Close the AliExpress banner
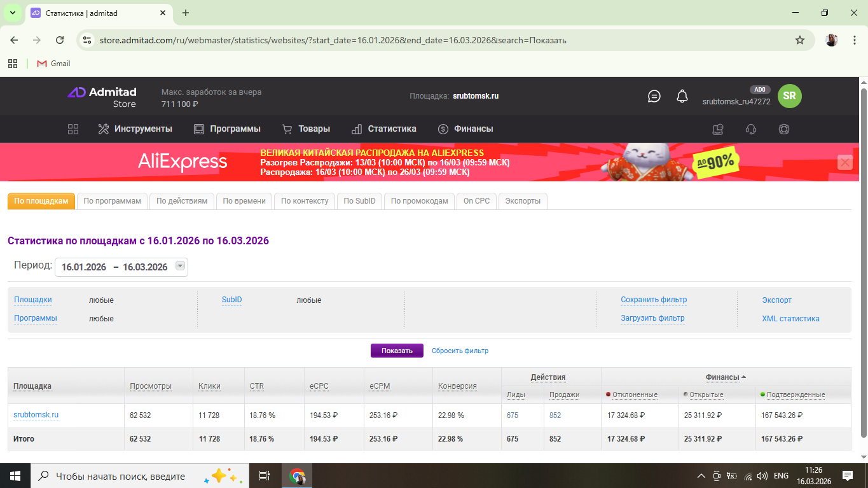The width and height of the screenshot is (868, 488). pyautogui.click(x=845, y=162)
